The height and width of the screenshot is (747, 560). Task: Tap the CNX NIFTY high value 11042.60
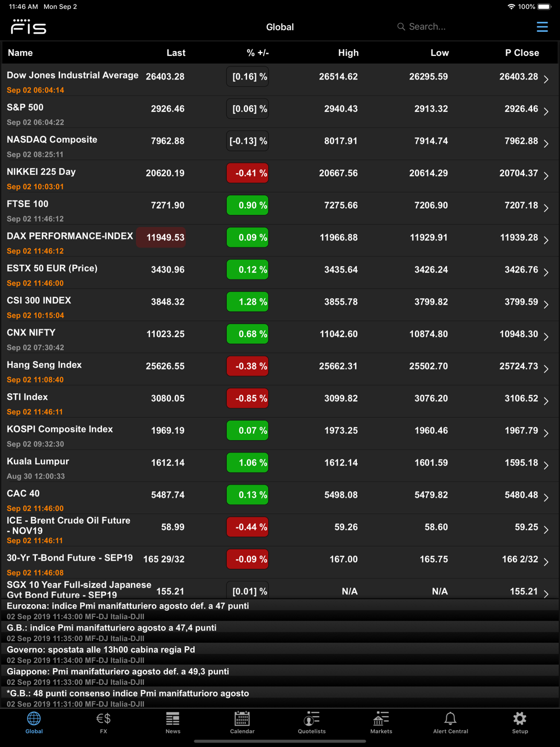339,334
